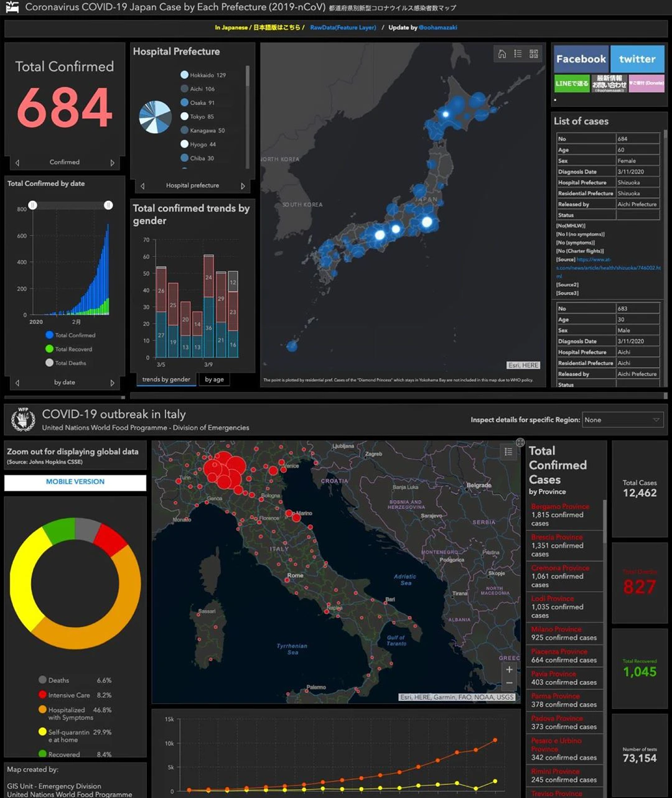Select Brescia Province in province list
This screenshot has width=672, height=798.
pos(564,545)
